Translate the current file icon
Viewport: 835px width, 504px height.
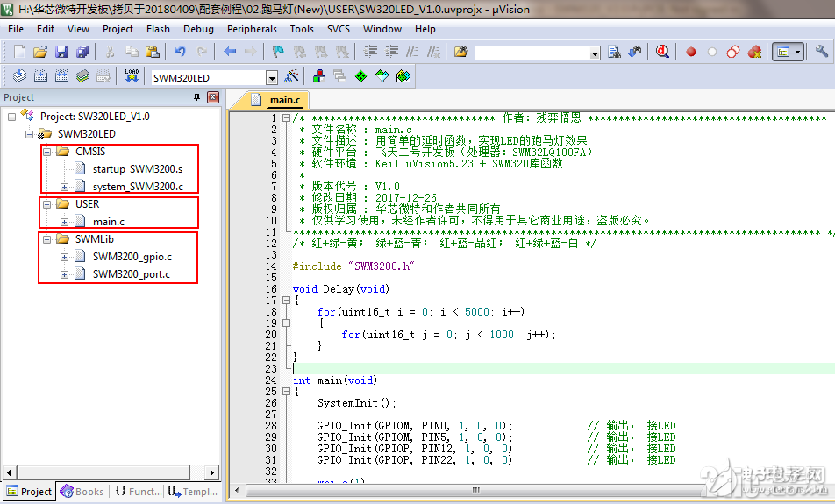[19, 76]
